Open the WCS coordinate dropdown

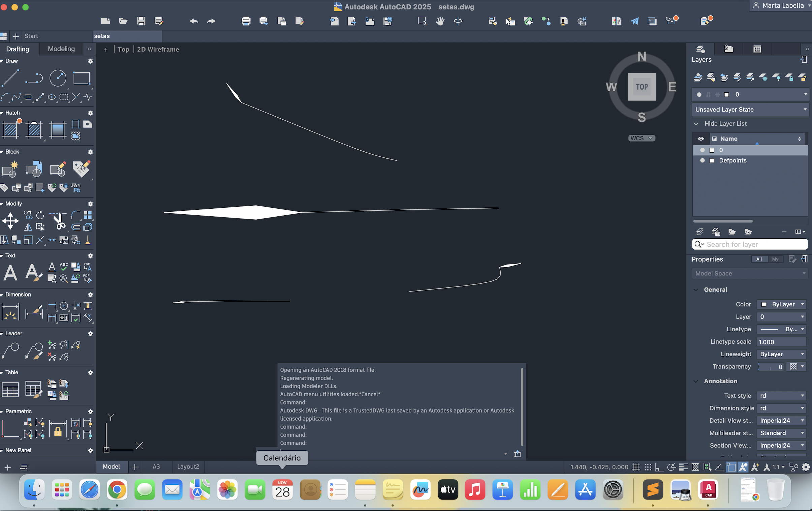tap(642, 138)
